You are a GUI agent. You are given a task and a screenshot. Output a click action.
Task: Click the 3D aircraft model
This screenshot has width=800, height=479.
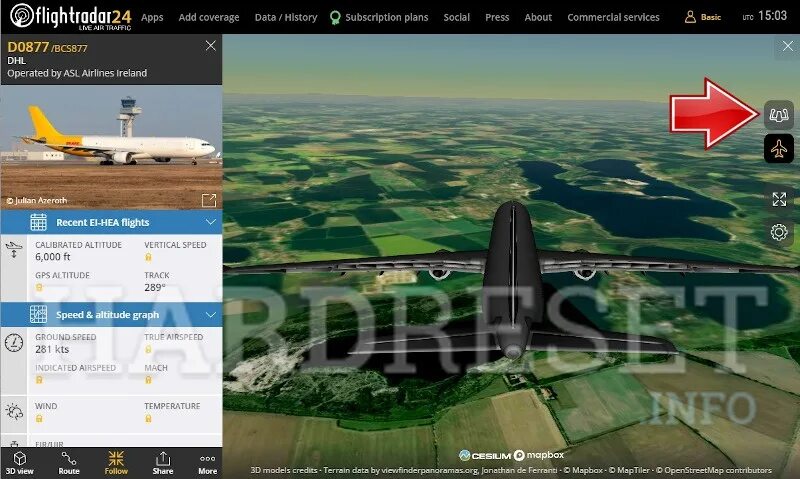coord(512,283)
